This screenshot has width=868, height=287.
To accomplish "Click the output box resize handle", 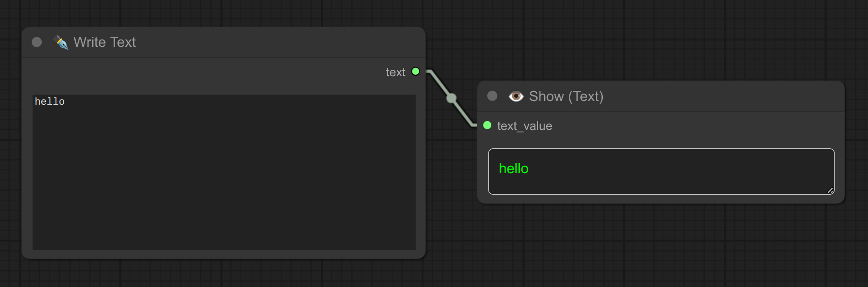I will tap(830, 191).
